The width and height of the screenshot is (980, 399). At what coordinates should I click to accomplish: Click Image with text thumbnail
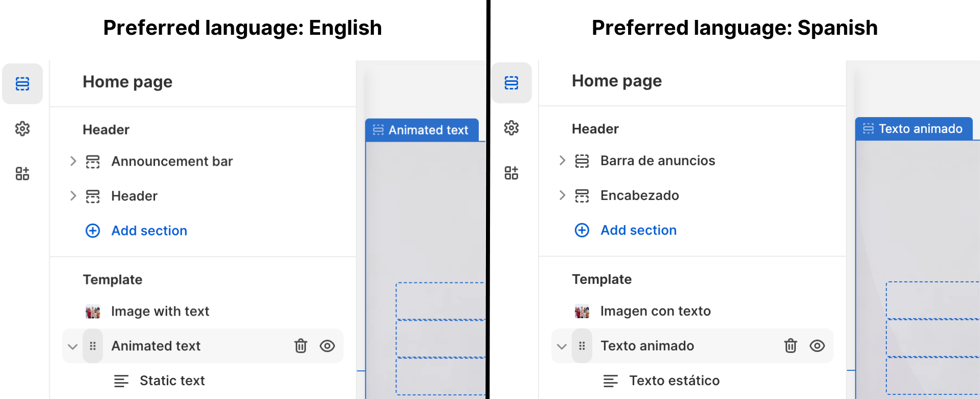click(x=93, y=312)
